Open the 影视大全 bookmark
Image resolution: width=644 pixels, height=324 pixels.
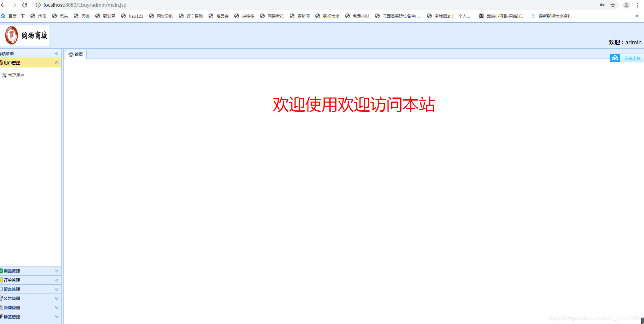pyautogui.click(x=328, y=16)
